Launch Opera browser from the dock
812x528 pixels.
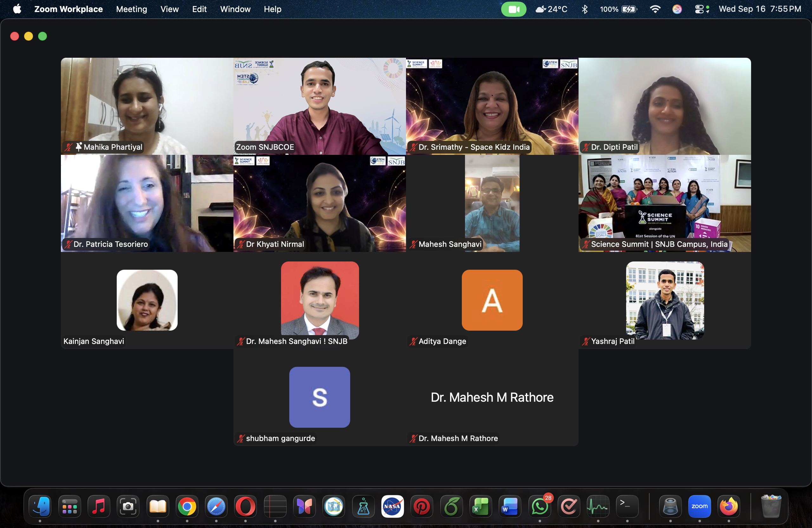tap(245, 506)
